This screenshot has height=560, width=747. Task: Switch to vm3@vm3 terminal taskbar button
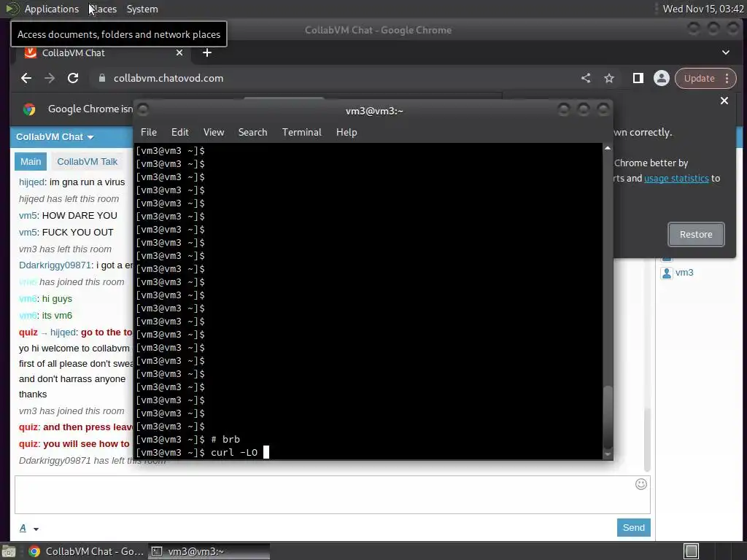click(209, 551)
